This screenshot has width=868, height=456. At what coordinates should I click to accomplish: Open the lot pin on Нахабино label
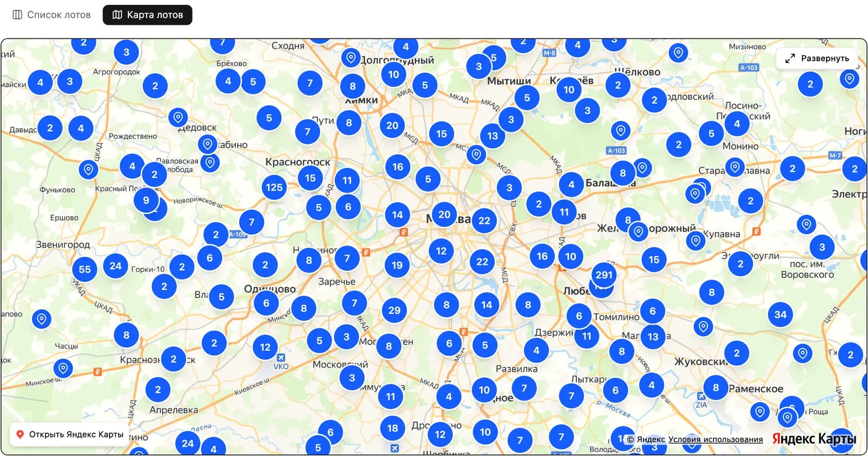[x=207, y=144]
